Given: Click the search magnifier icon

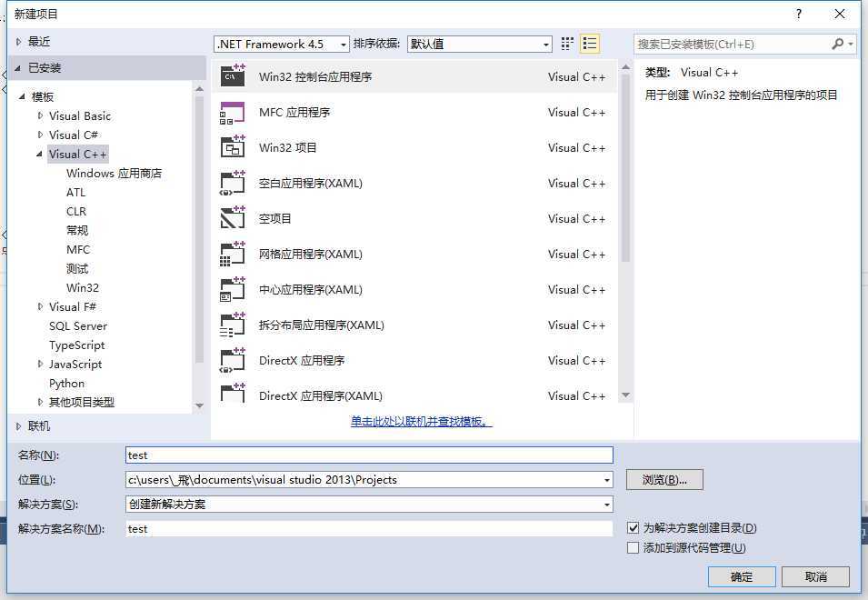Looking at the screenshot, I should [838, 44].
